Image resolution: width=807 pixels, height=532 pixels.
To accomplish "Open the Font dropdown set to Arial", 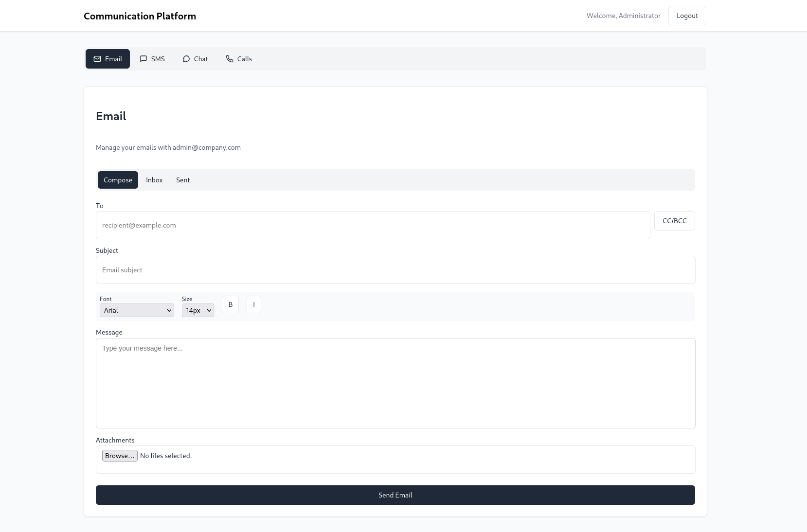I will (137, 310).
